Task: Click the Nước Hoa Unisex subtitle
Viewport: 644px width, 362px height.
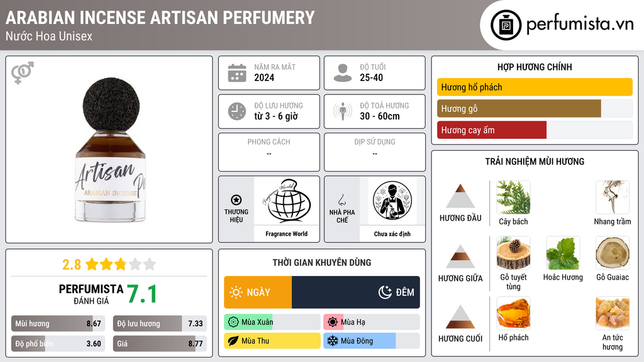Action: (49, 36)
